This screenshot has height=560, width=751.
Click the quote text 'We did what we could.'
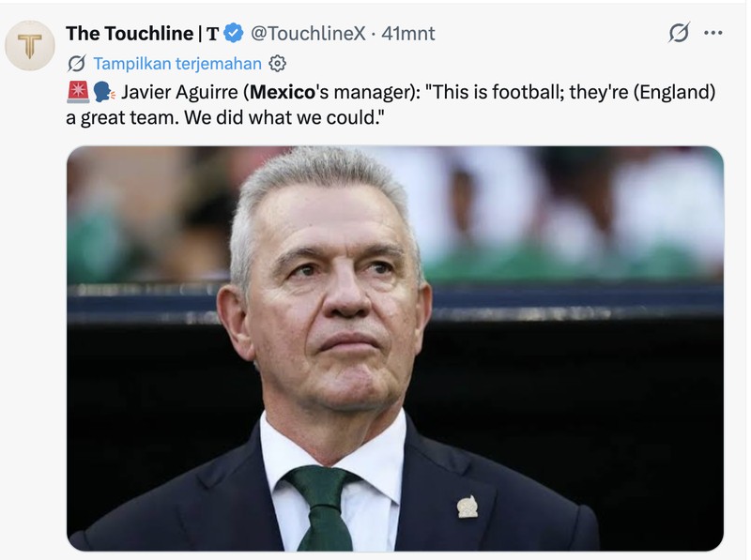tap(284, 117)
